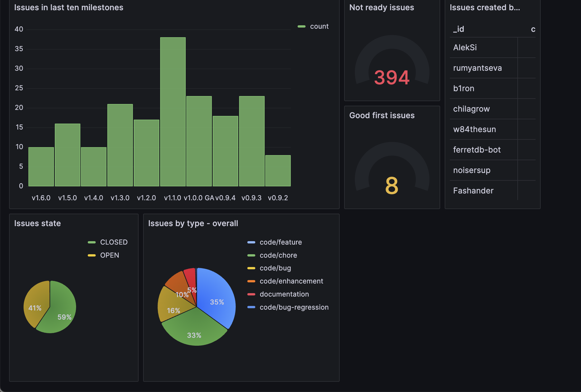This screenshot has width=581, height=392.
Task: Toggle OPEN series in Issues state legend
Action: [x=109, y=255]
